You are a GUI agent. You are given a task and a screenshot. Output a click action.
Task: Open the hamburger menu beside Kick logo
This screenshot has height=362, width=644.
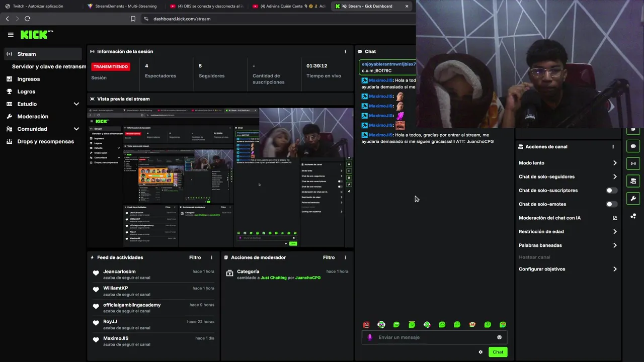(11, 35)
